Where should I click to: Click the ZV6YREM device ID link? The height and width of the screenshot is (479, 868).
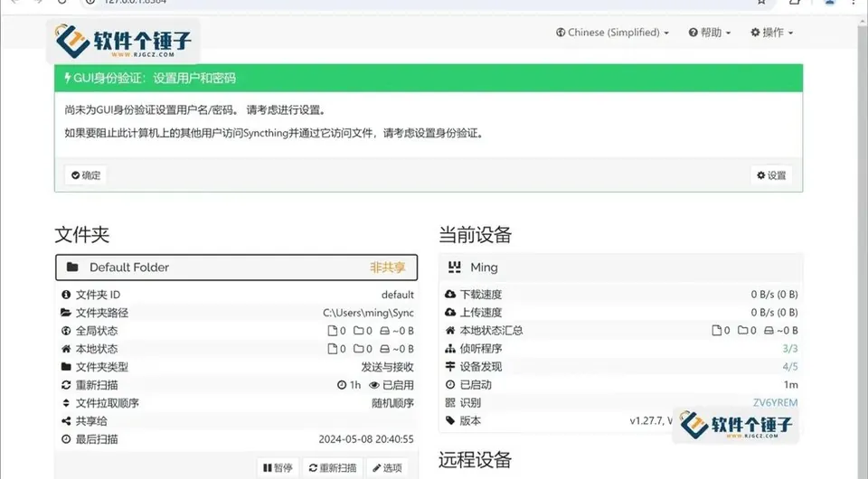coord(776,403)
